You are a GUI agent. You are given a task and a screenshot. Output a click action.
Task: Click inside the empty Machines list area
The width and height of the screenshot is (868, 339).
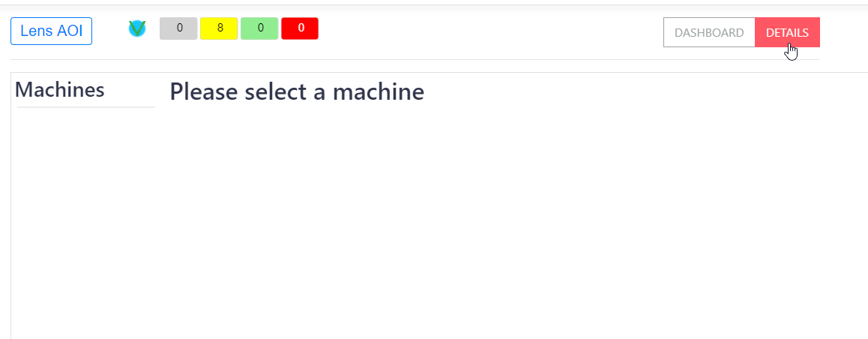[x=84, y=217]
